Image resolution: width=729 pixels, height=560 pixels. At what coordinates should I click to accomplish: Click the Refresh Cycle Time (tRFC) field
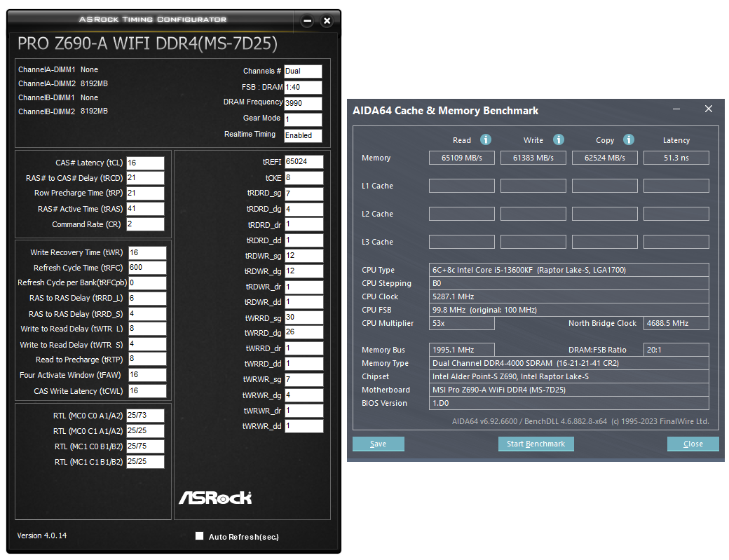click(x=147, y=268)
